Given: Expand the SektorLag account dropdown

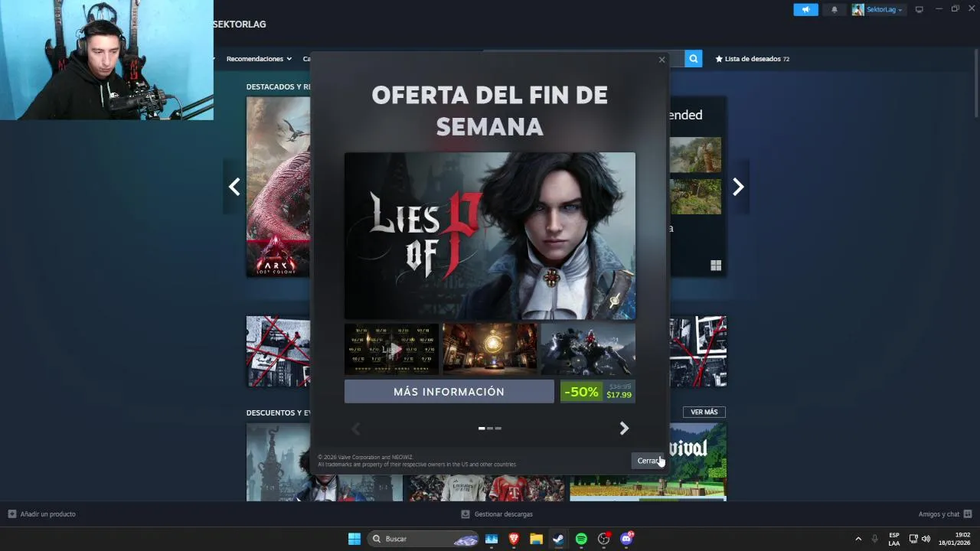Looking at the screenshot, I should click(884, 9).
